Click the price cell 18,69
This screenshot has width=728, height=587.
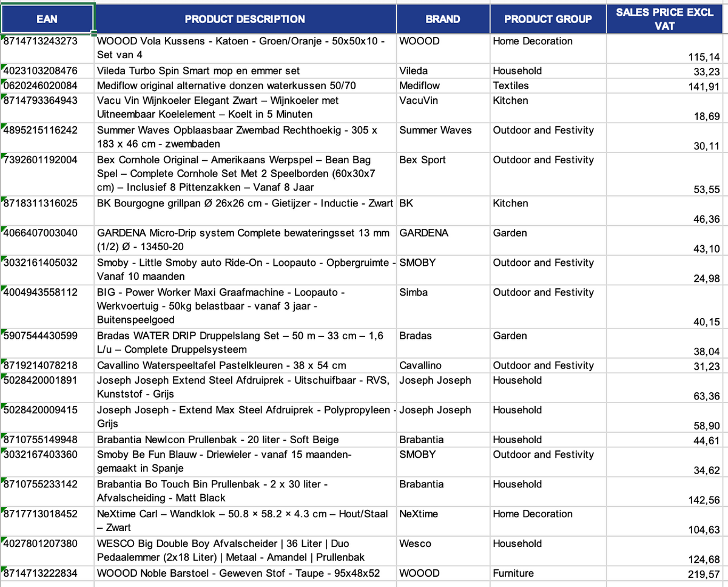click(665, 107)
